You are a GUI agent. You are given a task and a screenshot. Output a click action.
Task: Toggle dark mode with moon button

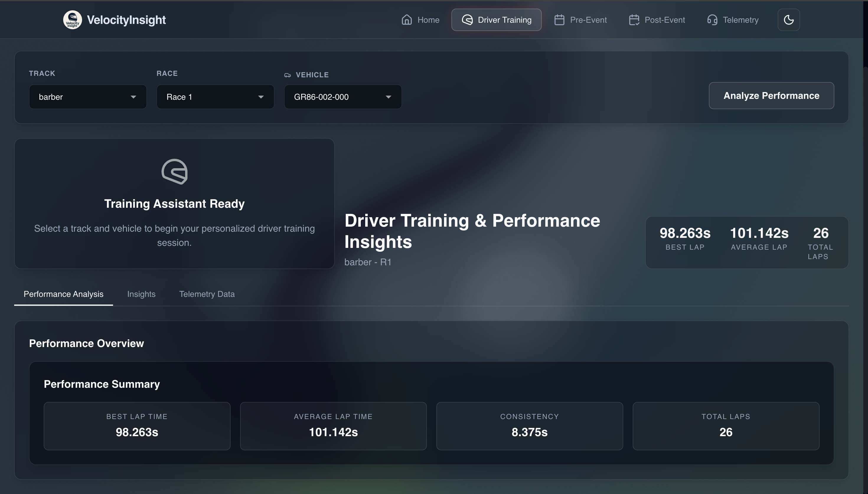(x=788, y=20)
